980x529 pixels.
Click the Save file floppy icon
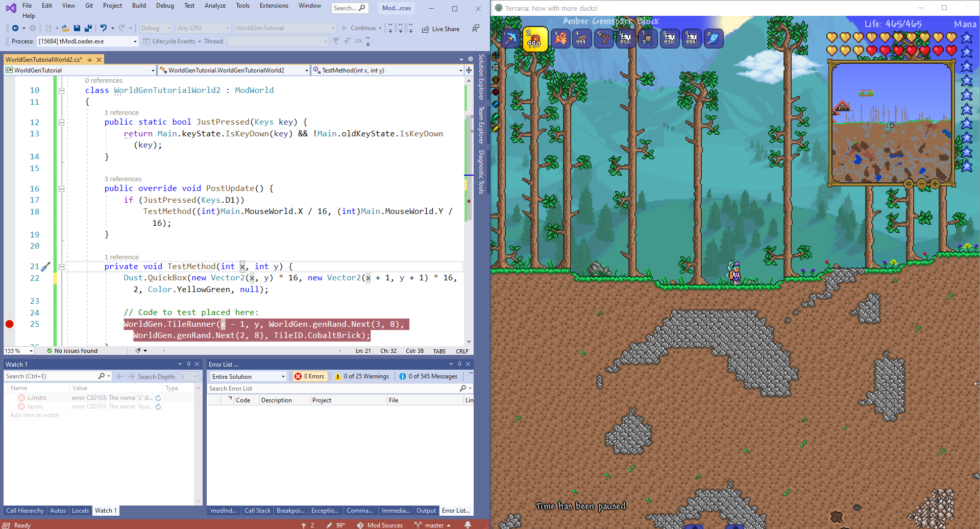coord(77,28)
